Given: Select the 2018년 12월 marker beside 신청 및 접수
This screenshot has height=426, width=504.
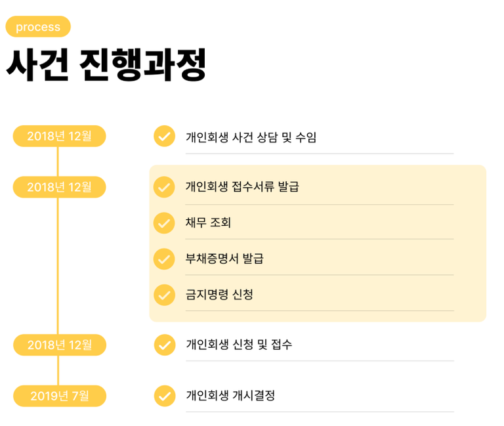Looking at the screenshot, I should pos(59,345).
